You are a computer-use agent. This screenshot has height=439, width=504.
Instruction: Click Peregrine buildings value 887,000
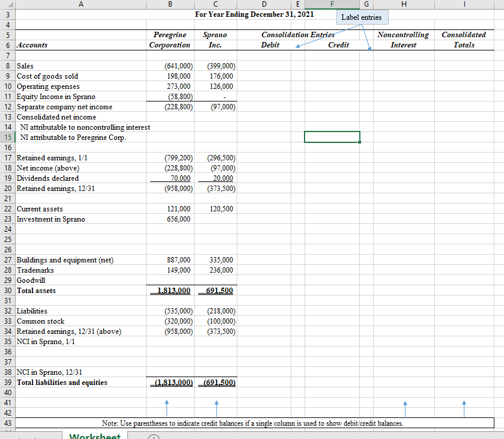[179, 260]
